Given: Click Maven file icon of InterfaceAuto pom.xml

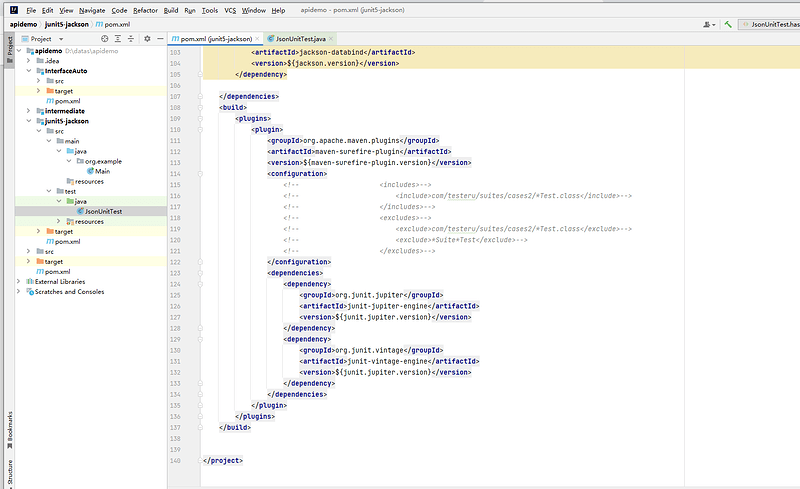Looking at the screenshot, I should (x=50, y=101).
